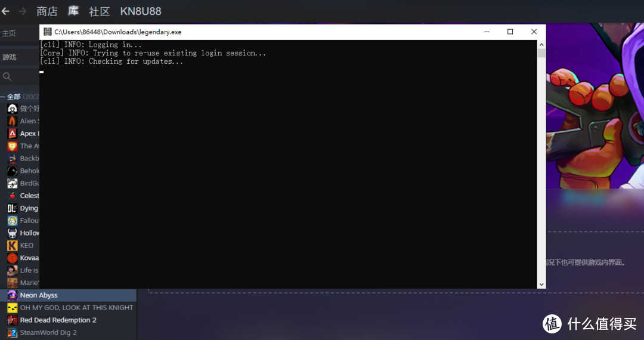The height and width of the screenshot is (340, 644).
Task: Open the 商店 store tab
Action: [x=47, y=11]
